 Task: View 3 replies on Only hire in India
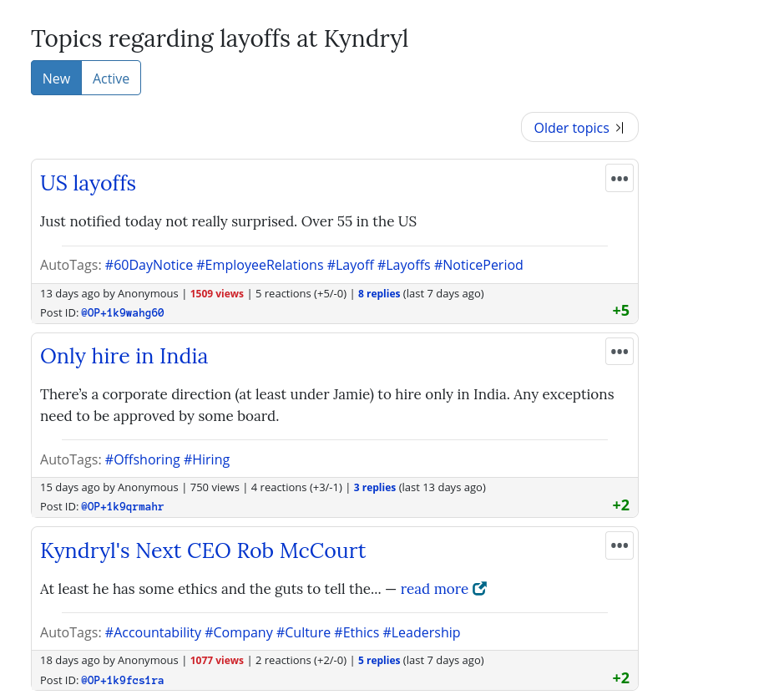374,488
